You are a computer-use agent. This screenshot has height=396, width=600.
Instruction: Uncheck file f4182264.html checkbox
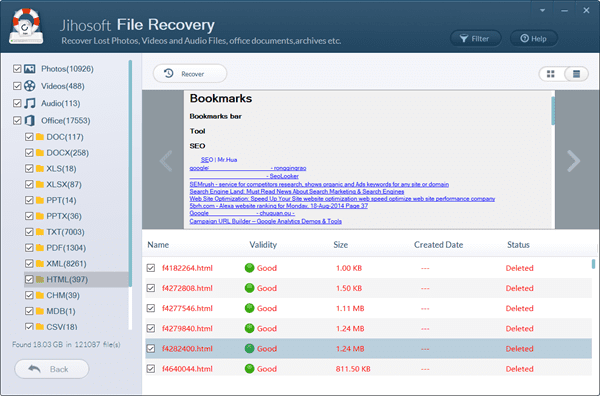151,268
